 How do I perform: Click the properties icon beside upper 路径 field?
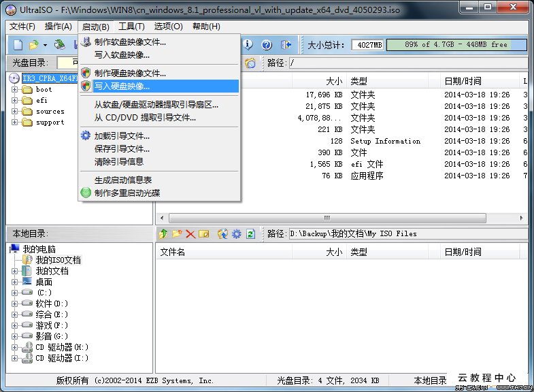pyautogui.click(x=250, y=63)
